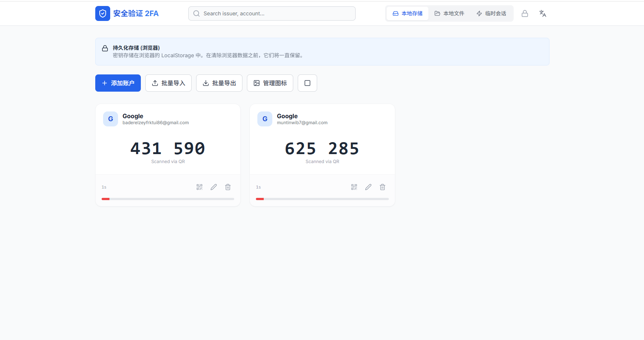Edit the muntinwib7 Google account
This screenshot has width=644, height=340.
(368, 187)
